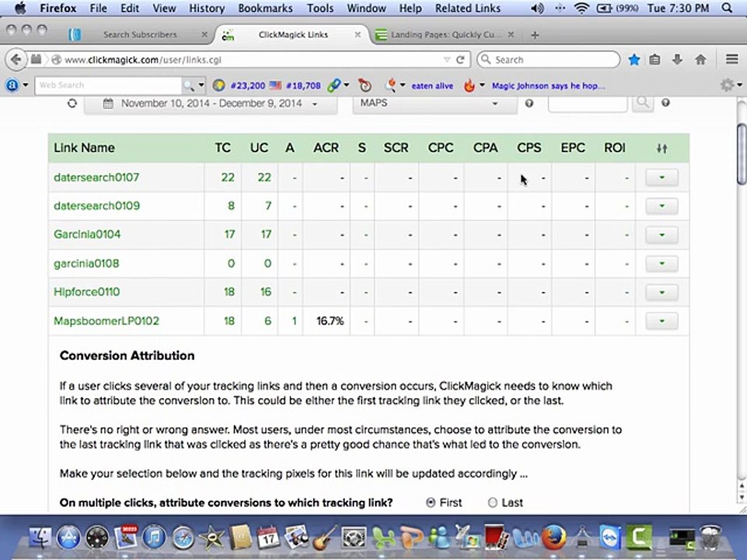Open the Firefox hamburger menu
The image size is (747, 560).
pos(732,59)
